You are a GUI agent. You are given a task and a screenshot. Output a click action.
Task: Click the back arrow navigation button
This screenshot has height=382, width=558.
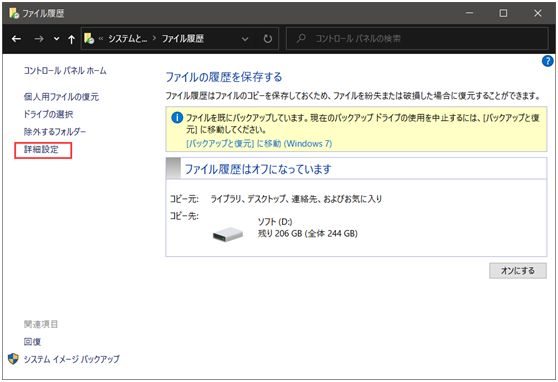point(16,39)
